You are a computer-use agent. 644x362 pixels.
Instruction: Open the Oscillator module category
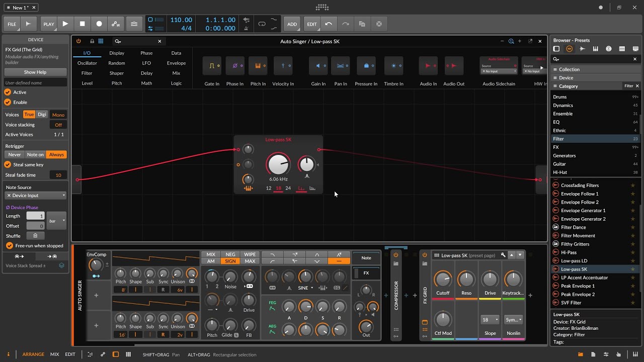pyautogui.click(x=87, y=63)
